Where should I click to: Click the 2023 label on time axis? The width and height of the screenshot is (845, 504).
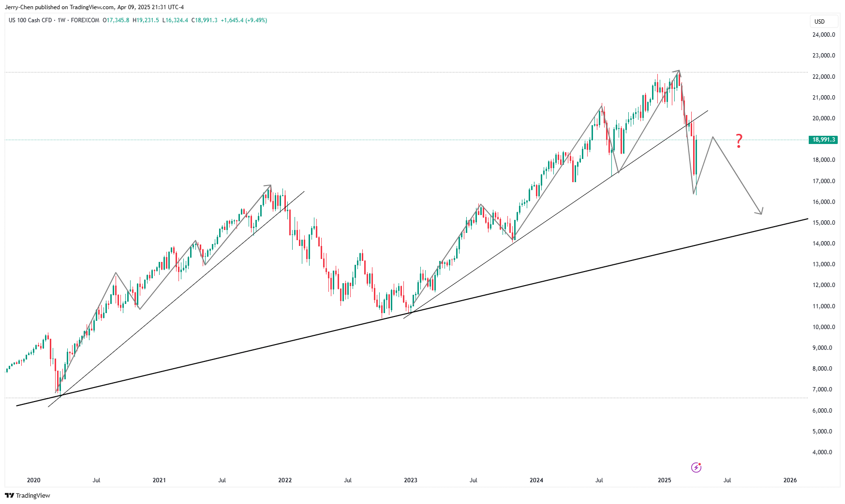pyautogui.click(x=411, y=480)
